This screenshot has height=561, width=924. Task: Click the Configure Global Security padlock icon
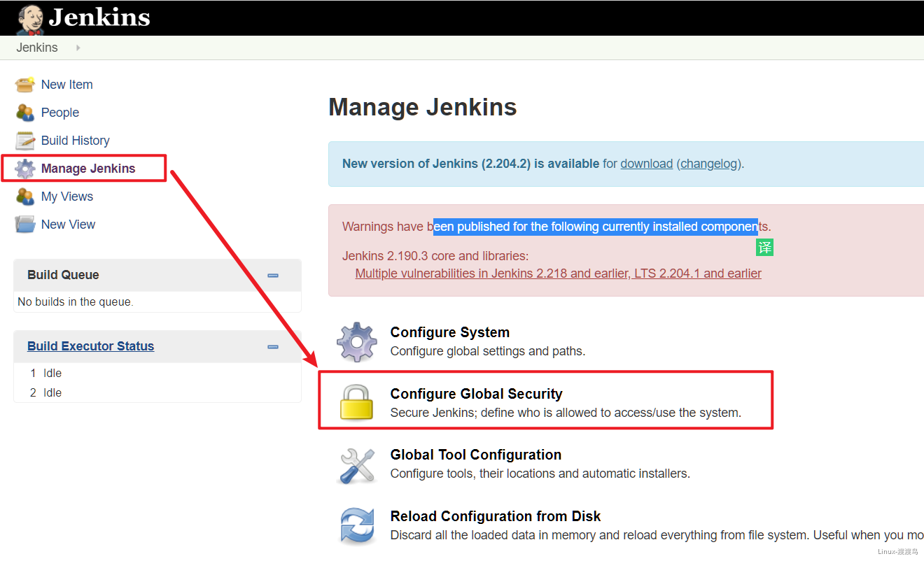[x=357, y=402]
